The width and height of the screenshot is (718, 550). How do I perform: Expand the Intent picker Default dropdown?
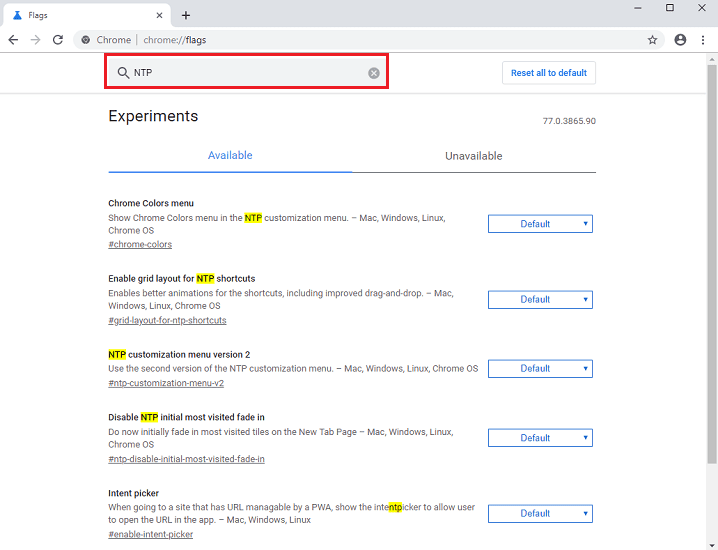540,513
